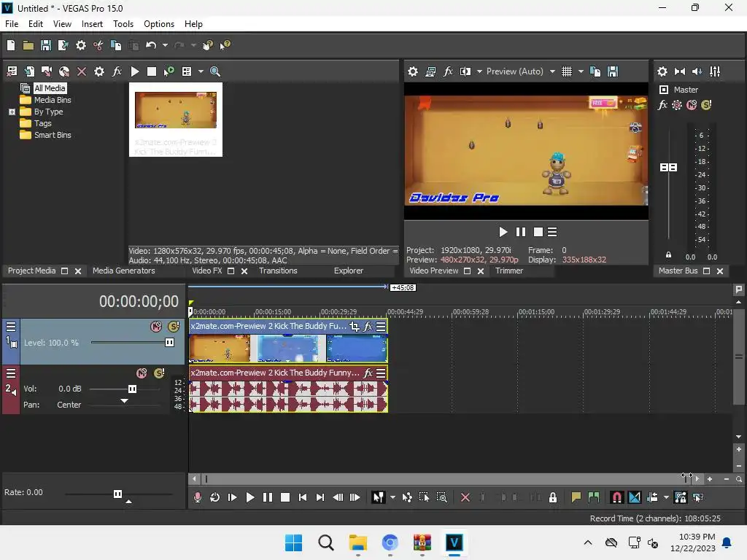Open video event Pan/Crop icon
747x560 pixels.
pos(354,327)
